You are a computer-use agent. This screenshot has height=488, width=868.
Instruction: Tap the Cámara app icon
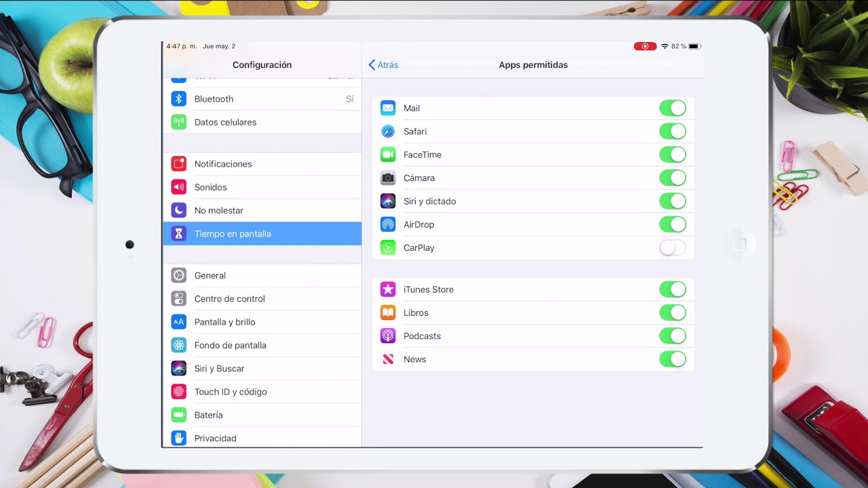pos(388,178)
